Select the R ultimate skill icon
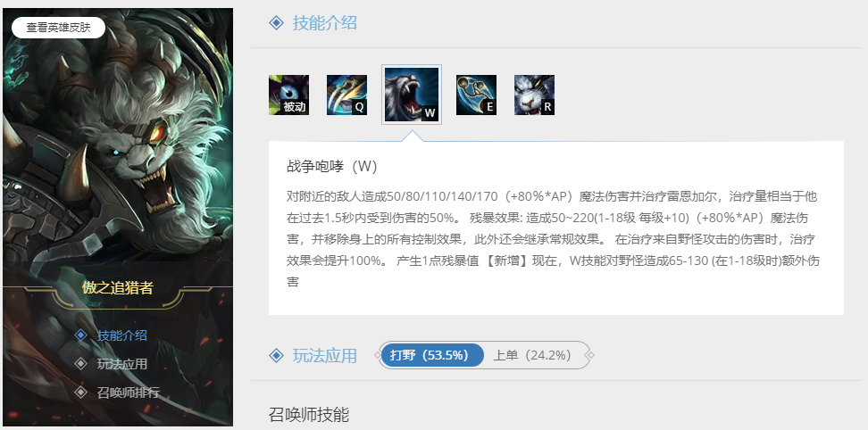868x430 pixels. tap(534, 95)
